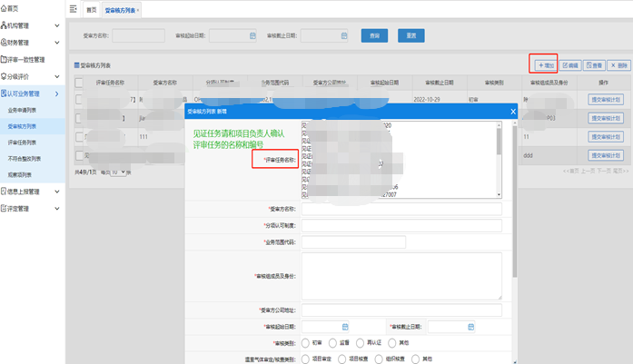Select the 监督 audit type radio
This screenshot has height=364, width=633.
coord(332,343)
